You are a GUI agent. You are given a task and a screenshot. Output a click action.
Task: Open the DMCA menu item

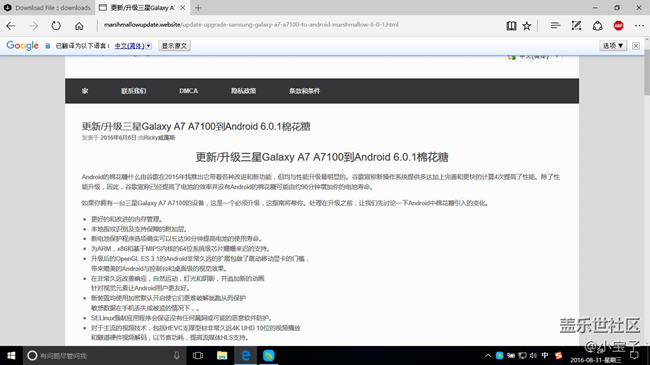[x=189, y=91]
